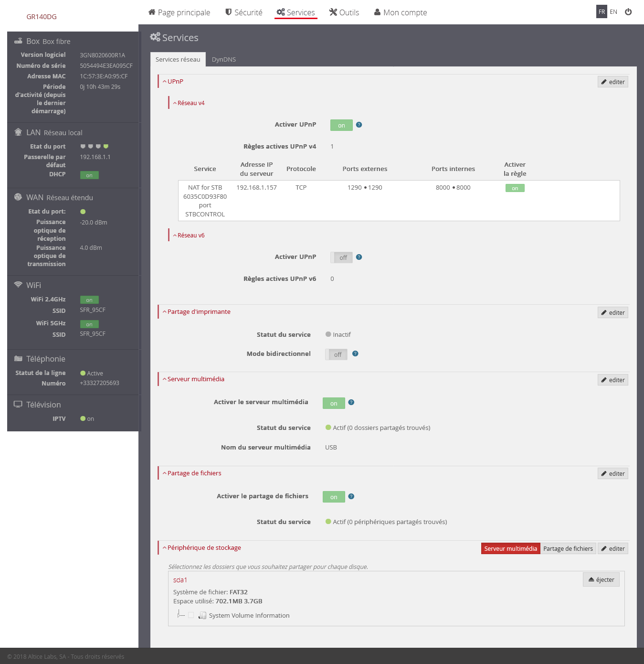Screen dimensions: 644x664
Task: Click the home icon on Page principale
Action: tap(151, 11)
